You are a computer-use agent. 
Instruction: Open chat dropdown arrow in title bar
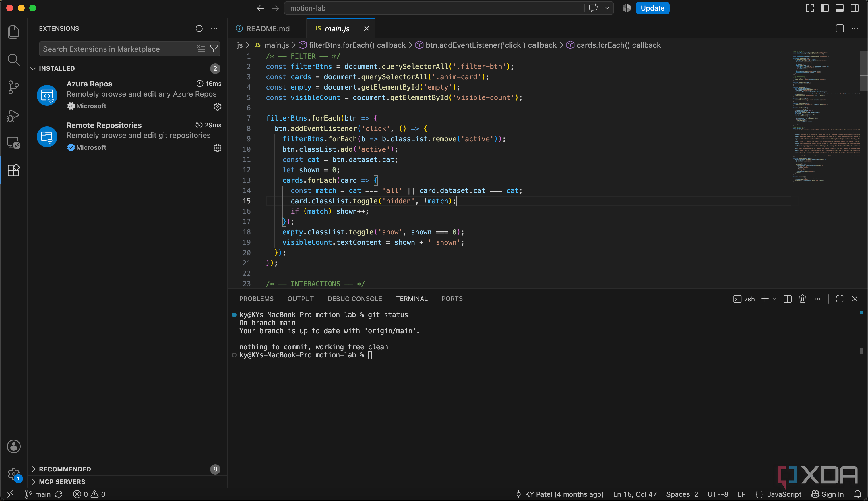[x=607, y=8]
